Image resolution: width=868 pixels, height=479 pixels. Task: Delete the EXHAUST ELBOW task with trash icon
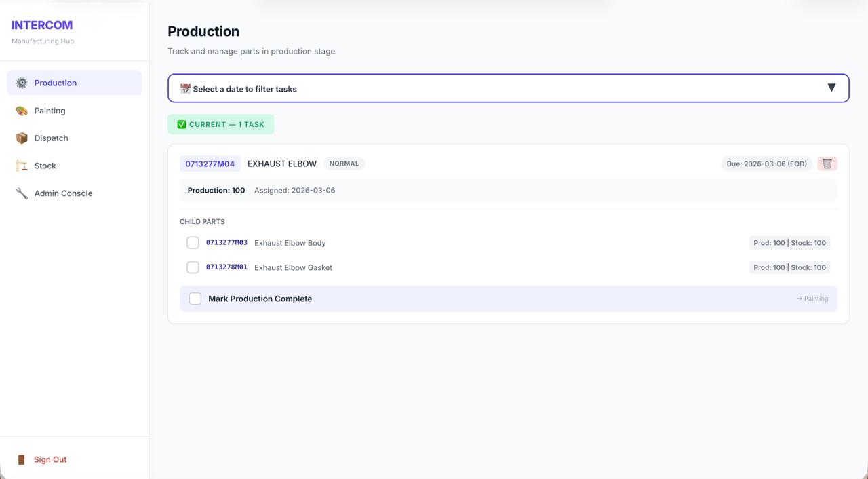(827, 164)
